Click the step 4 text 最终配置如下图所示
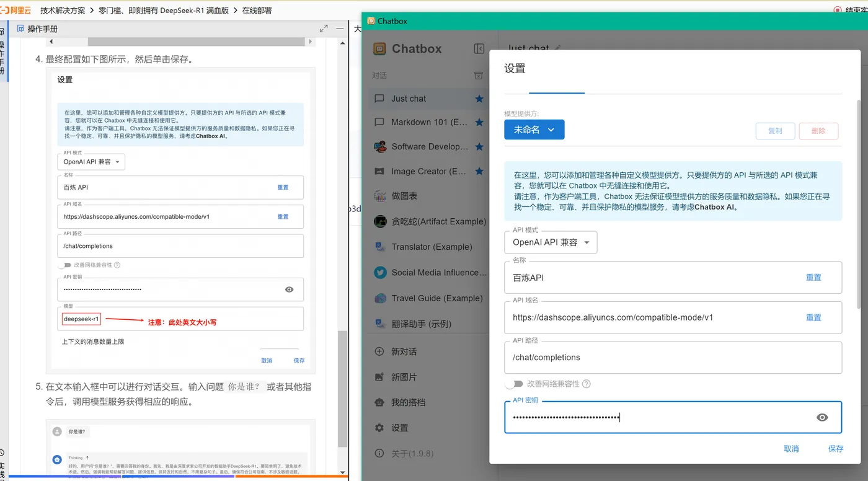The height and width of the screenshot is (481, 868). (x=89, y=60)
